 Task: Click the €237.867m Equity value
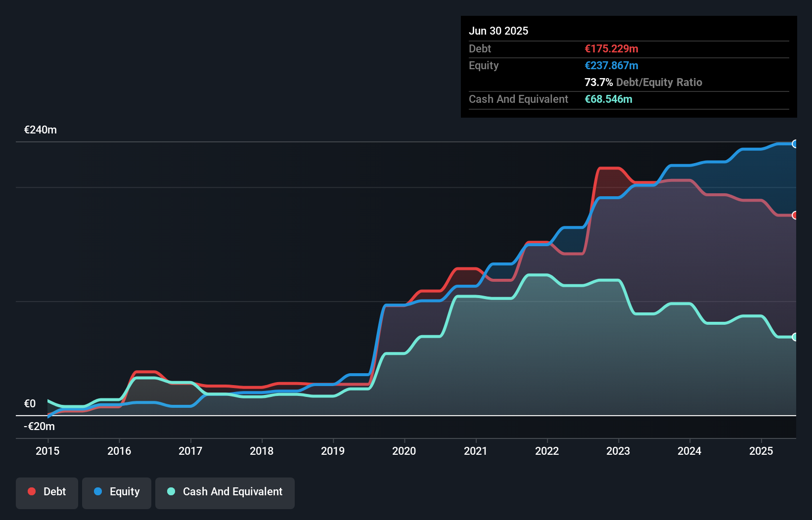[612, 65]
